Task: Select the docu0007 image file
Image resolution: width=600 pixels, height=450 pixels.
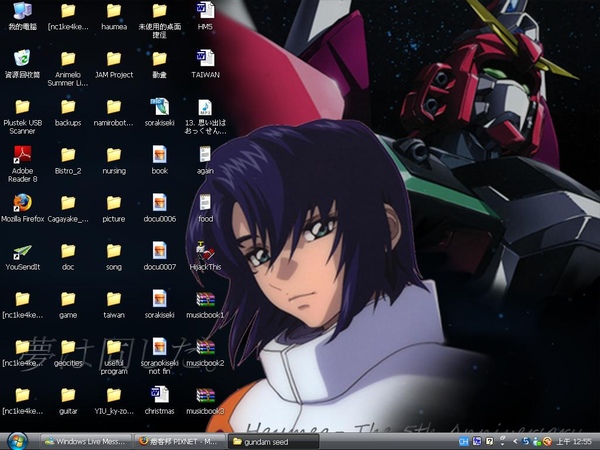Action: pyautogui.click(x=160, y=256)
